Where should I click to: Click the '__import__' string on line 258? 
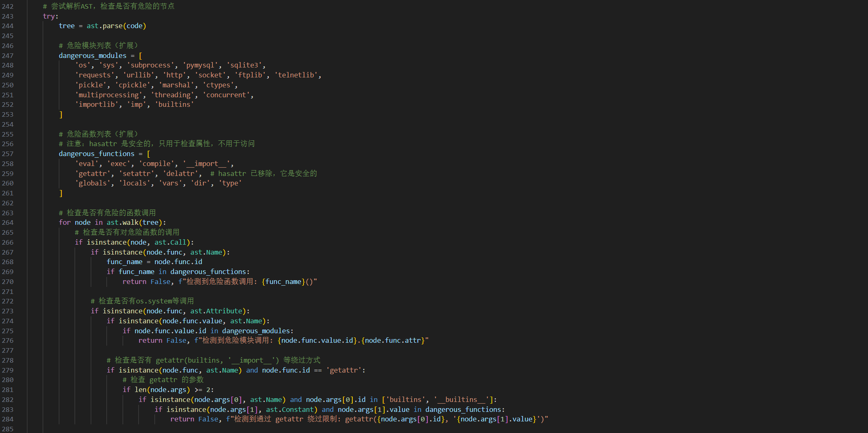[x=206, y=164]
